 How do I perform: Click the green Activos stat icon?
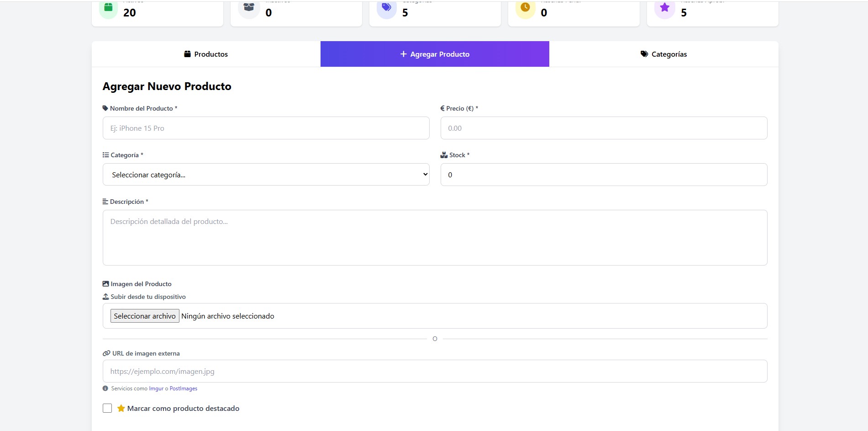[108, 8]
